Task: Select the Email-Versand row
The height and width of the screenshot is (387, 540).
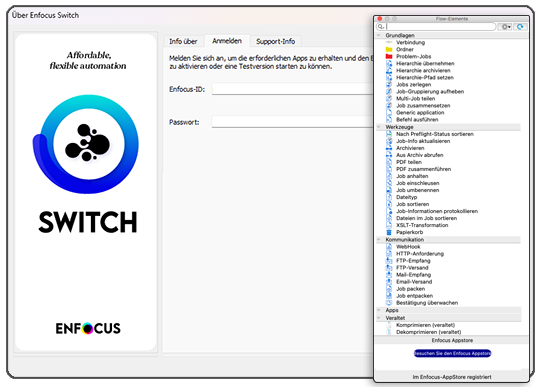Action: 448,282
